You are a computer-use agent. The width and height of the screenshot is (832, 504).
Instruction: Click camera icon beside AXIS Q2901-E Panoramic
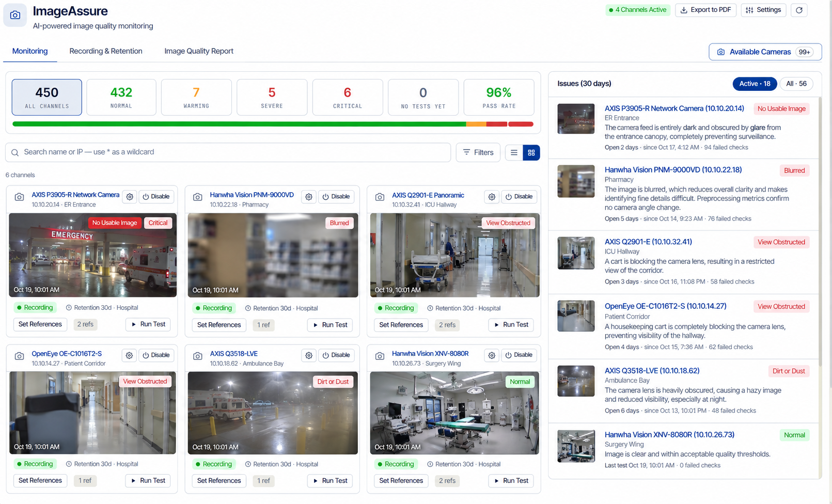click(x=380, y=197)
